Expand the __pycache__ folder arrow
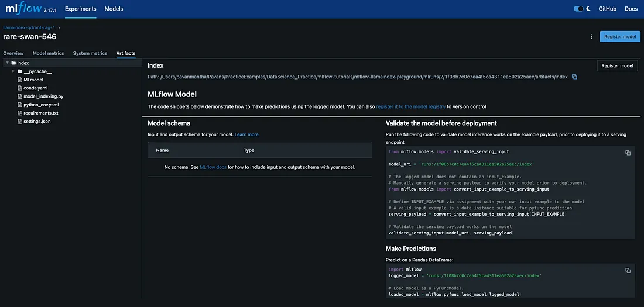Viewport: 644px width, 307px height. (13, 71)
